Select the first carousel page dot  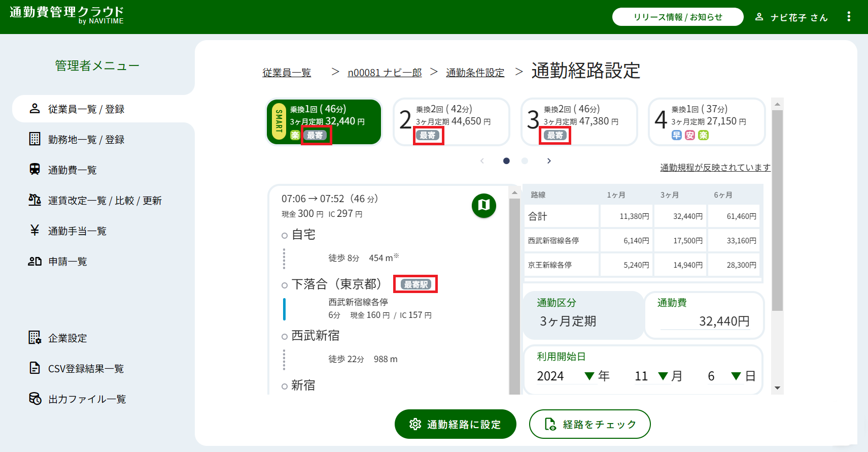[506, 161]
